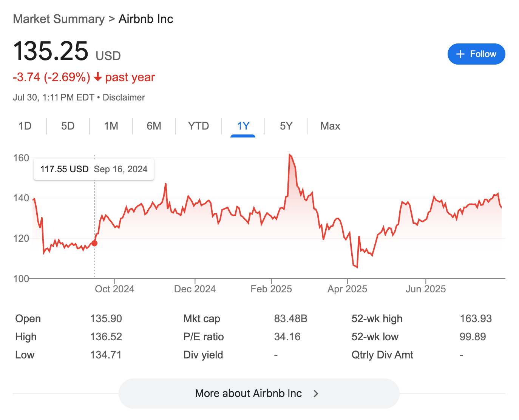This screenshot has width=519, height=420.
Task: Click the Feb 2025 axis label
Action: [x=271, y=289]
